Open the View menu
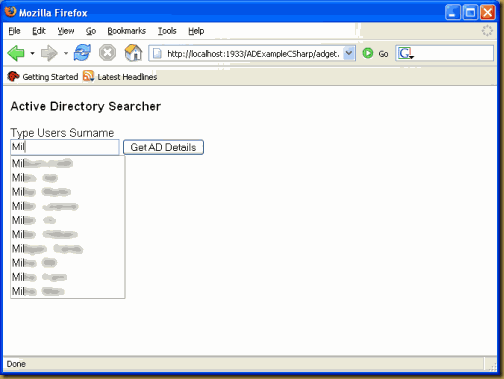The image size is (504, 379). [66, 31]
